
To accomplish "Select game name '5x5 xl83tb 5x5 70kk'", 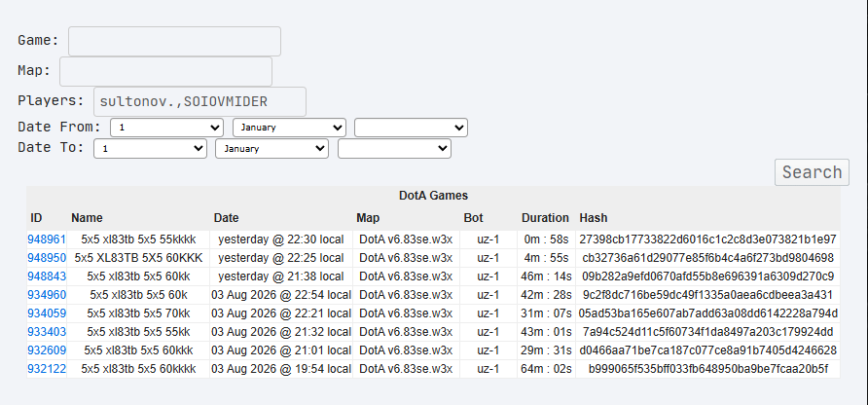I will (x=138, y=313).
